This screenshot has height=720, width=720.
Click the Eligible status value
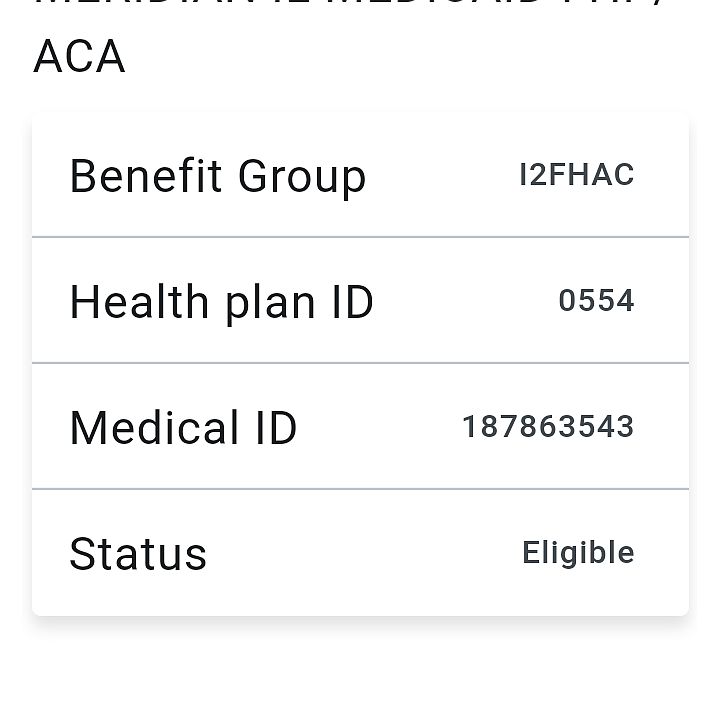coord(579,552)
